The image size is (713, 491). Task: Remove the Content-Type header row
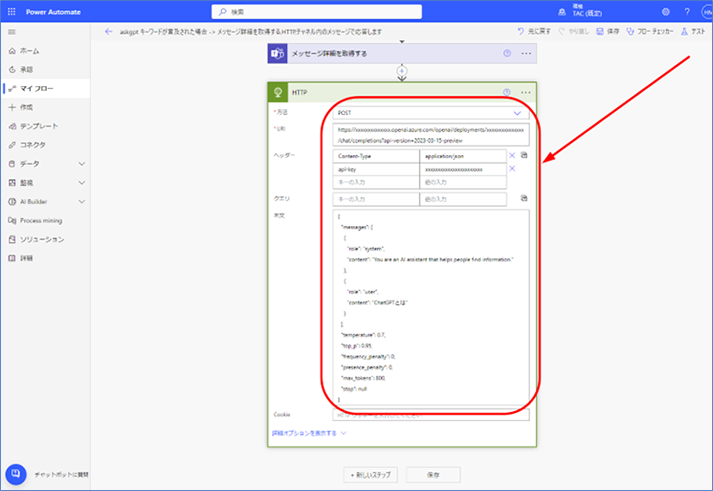(512, 155)
